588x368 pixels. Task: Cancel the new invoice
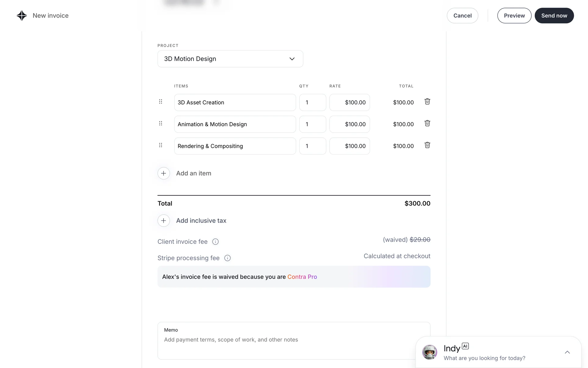click(x=462, y=16)
